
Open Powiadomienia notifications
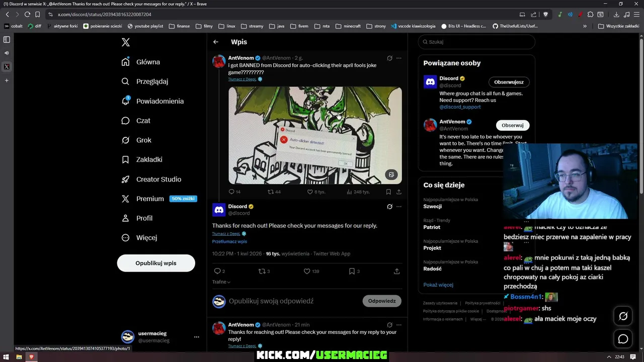coord(153,101)
